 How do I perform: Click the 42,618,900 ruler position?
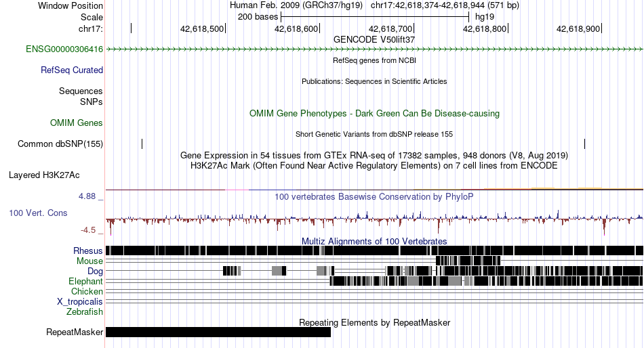579,28
